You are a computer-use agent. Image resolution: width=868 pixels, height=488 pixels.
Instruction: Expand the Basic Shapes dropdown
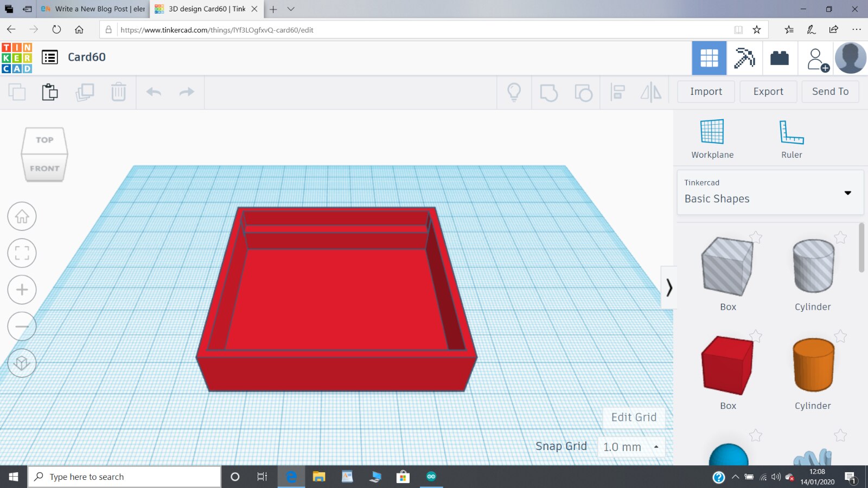pyautogui.click(x=847, y=193)
